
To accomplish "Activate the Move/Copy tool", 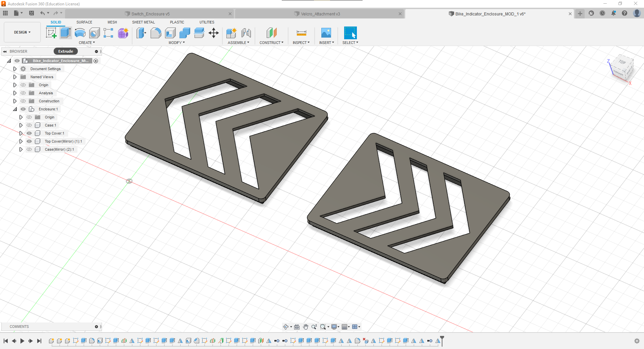I will click(x=214, y=33).
